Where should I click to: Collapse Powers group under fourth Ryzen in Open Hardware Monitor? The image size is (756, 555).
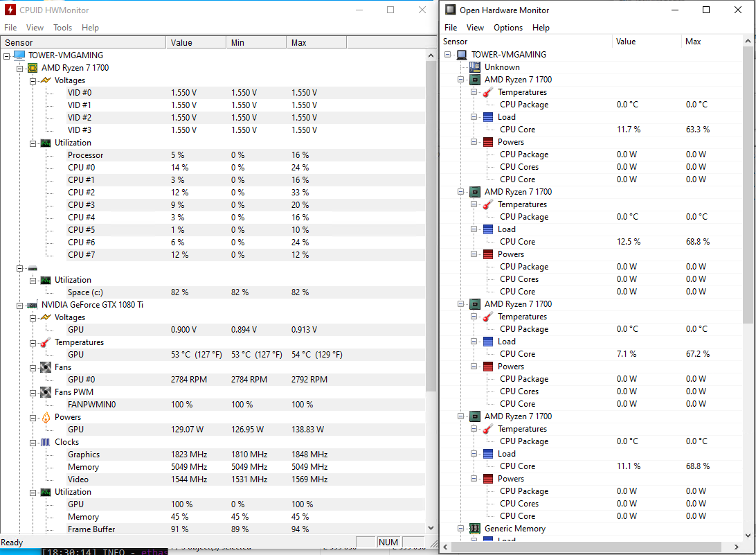tap(474, 479)
